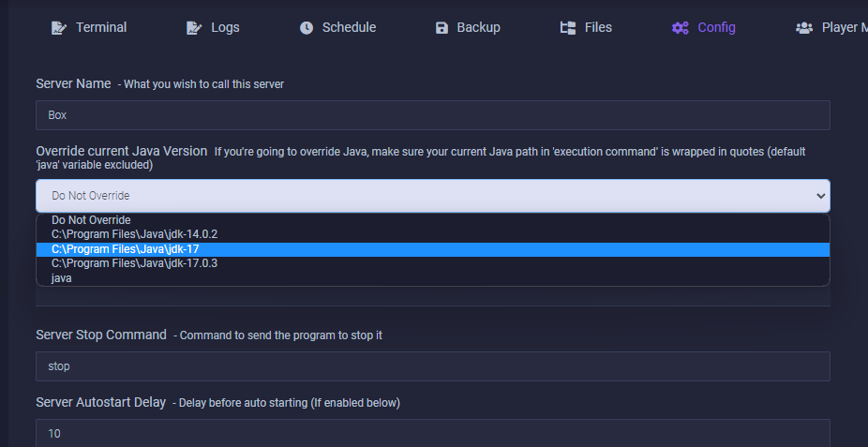Click the Terminal tab's pencil icon

pos(58,28)
